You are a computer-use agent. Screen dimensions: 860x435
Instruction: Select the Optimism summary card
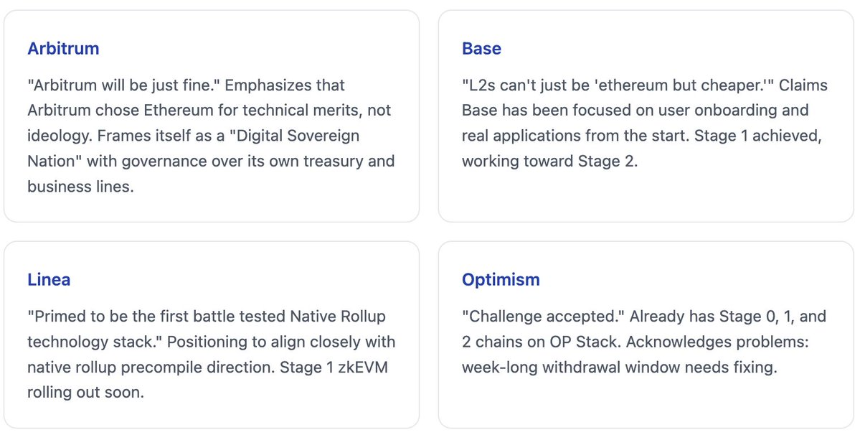(x=646, y=335)
